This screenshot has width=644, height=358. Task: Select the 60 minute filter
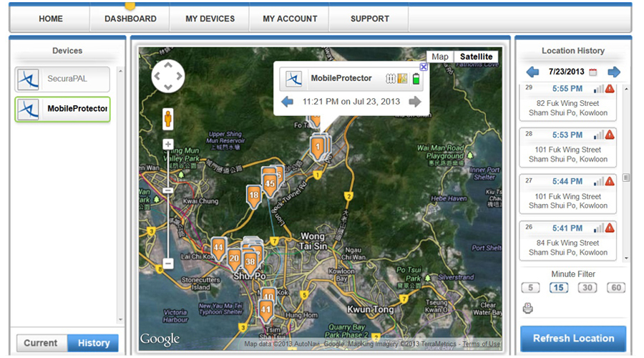(x=616, y=288)
